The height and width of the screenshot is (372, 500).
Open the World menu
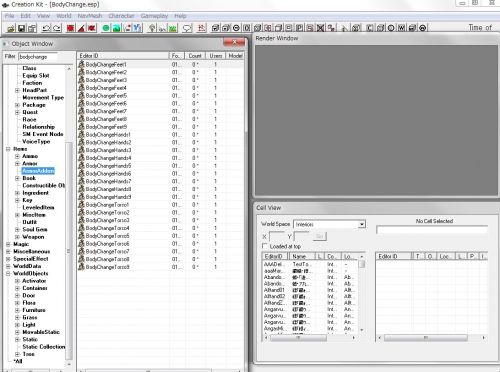pos(64,16)
